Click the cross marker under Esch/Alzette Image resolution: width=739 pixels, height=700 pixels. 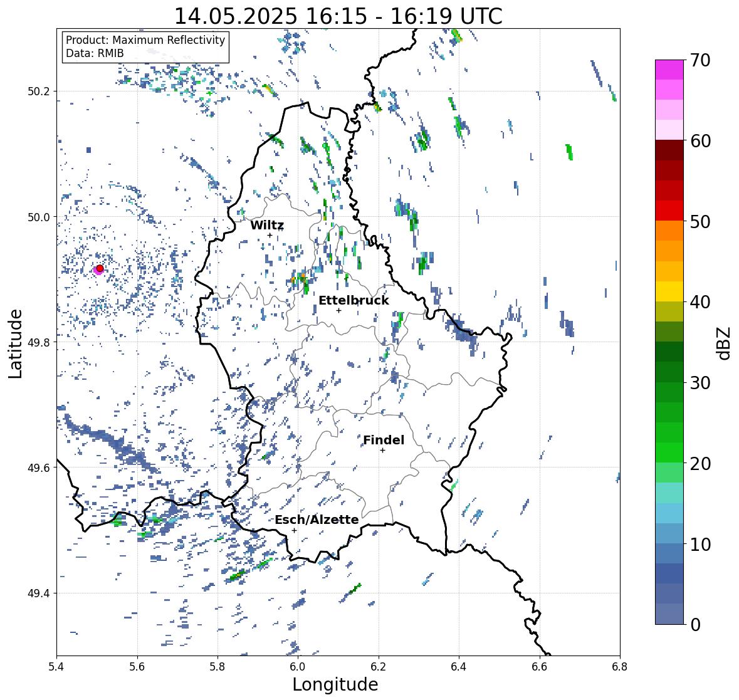[x=294, y=530]
